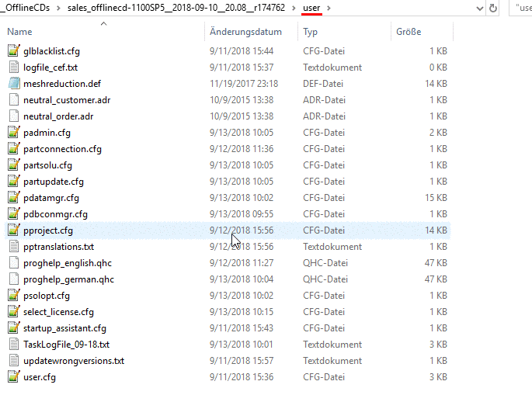This screenshot has width=532, height=395.
Task: Click the 0 KB size of logfile_cef.txt
Action: tap(438, 68)
